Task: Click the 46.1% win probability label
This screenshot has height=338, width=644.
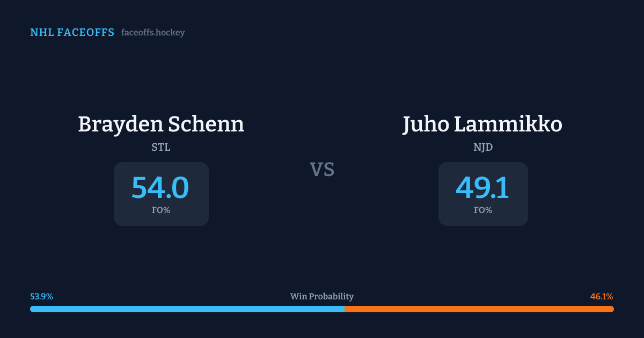Action: coord(602,297)
